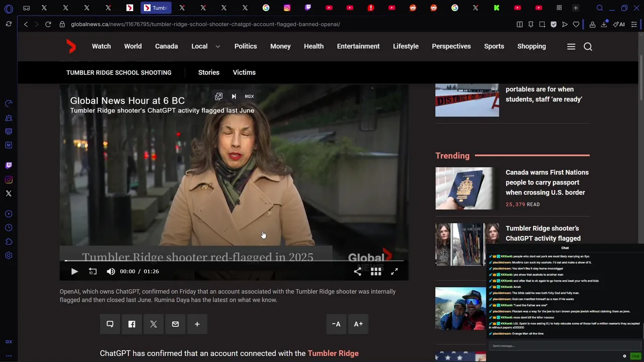644x362 pixels.
Task: Switch to the Instagram browser tab
Action: [287, 8]
